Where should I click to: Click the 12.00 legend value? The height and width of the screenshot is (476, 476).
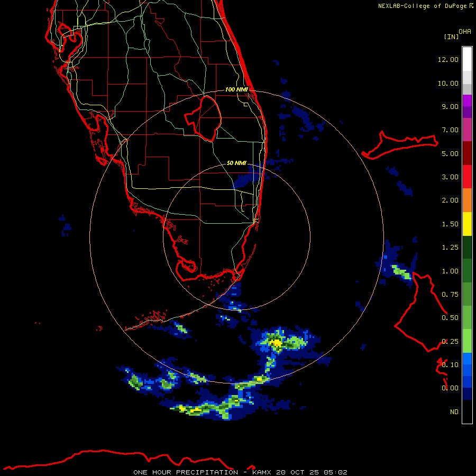tap(448, 59)
